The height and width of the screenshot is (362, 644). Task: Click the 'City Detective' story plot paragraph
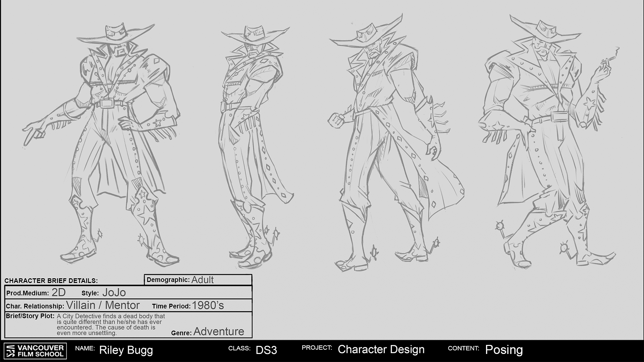111,324
